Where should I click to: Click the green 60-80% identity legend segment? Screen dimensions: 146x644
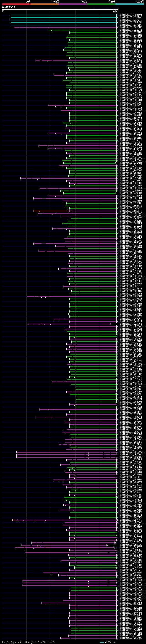[x=101, y=4]
